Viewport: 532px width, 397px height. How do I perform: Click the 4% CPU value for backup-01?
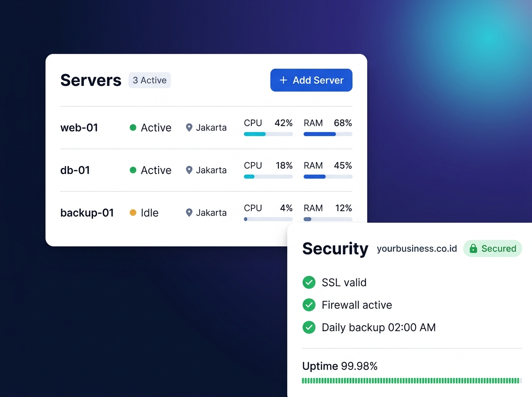286,208
